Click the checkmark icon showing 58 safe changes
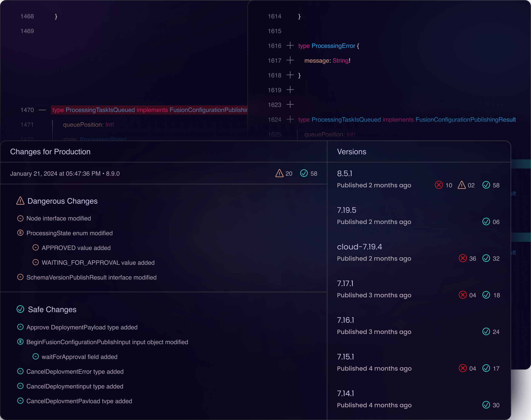 pyautogui.click(x=304, y=173)
